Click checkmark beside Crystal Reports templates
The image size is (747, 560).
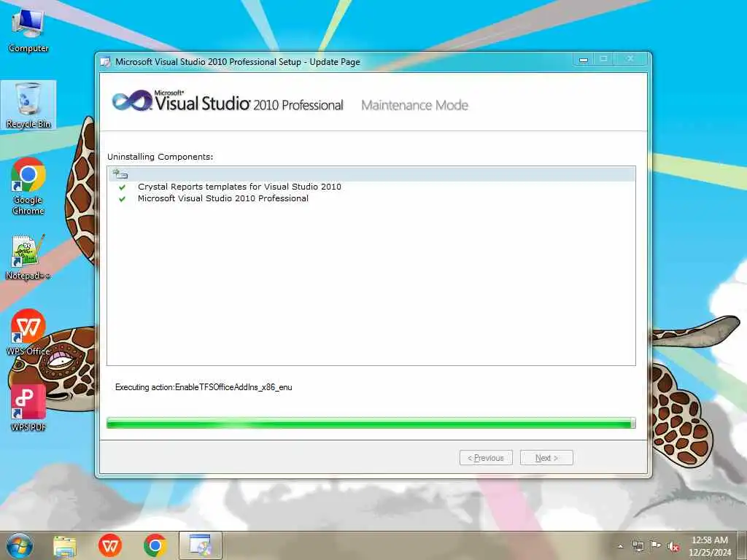(123, 187)
